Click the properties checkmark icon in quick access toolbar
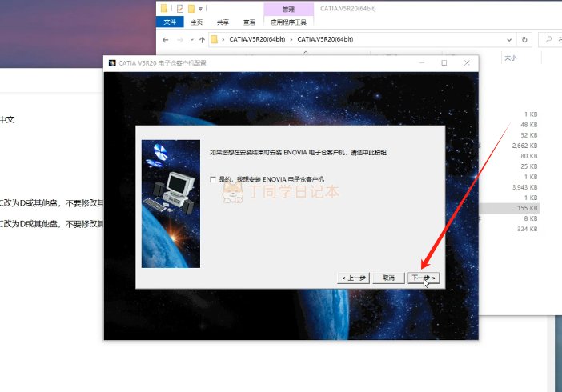Image resolution: width=562 pixels, height=392 pixels. [x=179, y=9]
